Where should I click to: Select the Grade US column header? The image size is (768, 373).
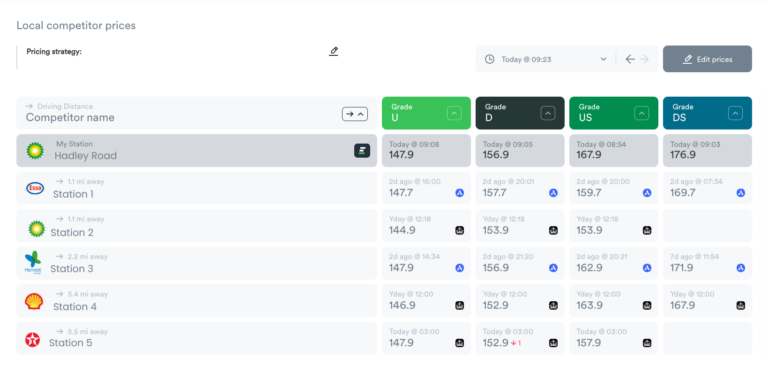pos(614,113)
